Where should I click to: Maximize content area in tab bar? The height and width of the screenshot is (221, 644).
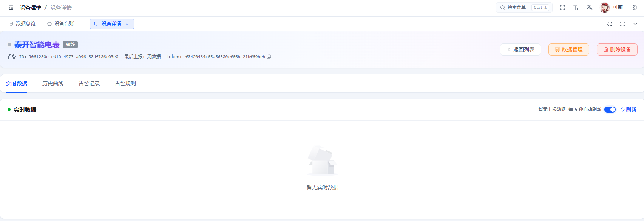tap(622, 24)
